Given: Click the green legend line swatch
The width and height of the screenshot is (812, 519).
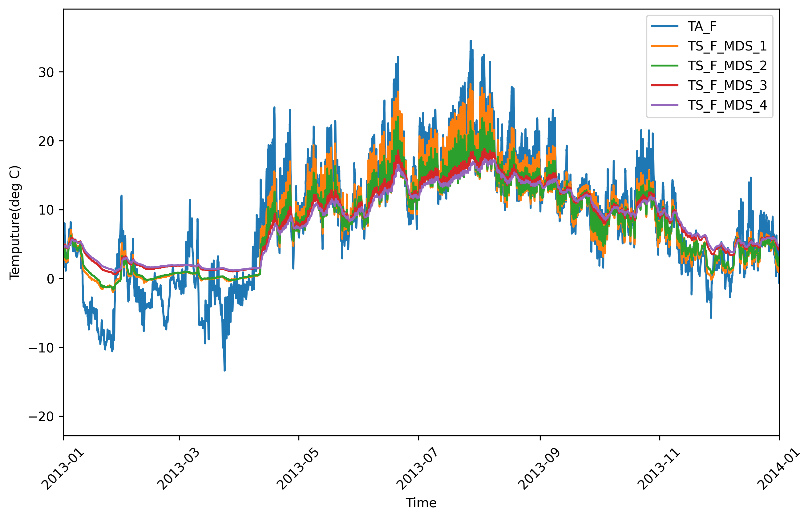Looking at the screenshot, I should (664, 66).
